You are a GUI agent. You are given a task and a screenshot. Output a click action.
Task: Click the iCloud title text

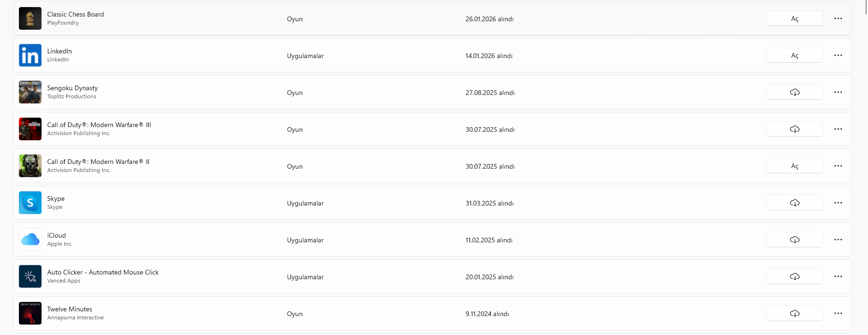click(56, 235)
